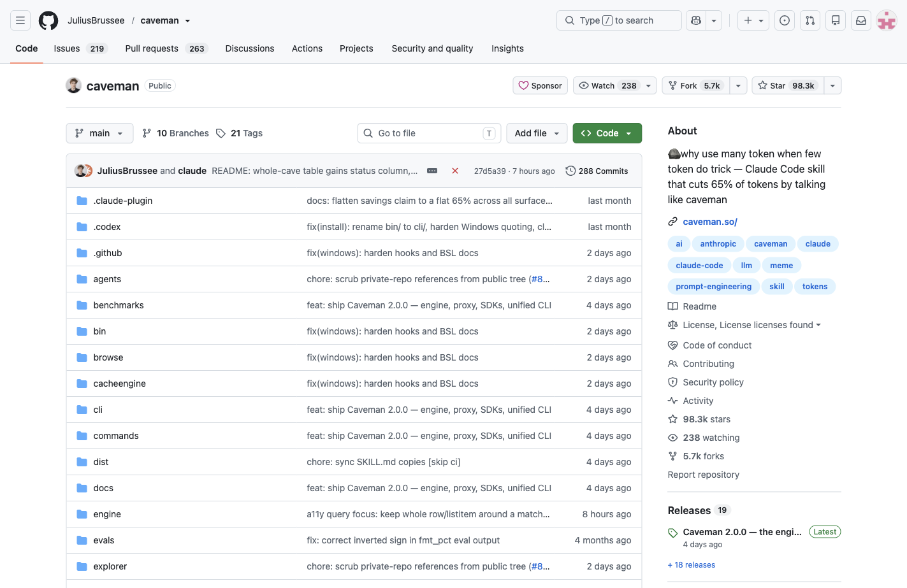Click the Readme book icon
907x588 pixels.
point(672,306)
